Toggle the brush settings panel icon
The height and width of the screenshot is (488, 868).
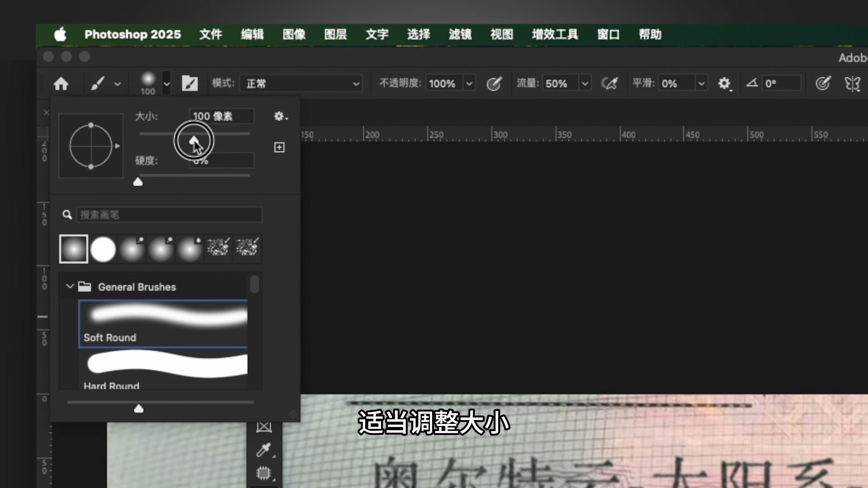point(189,84)
